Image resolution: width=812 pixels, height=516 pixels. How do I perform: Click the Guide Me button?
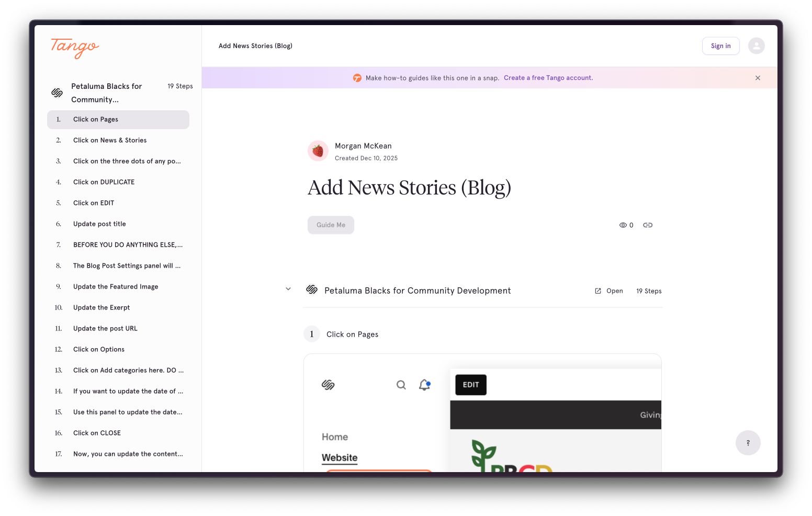click(x=331, y=225)
